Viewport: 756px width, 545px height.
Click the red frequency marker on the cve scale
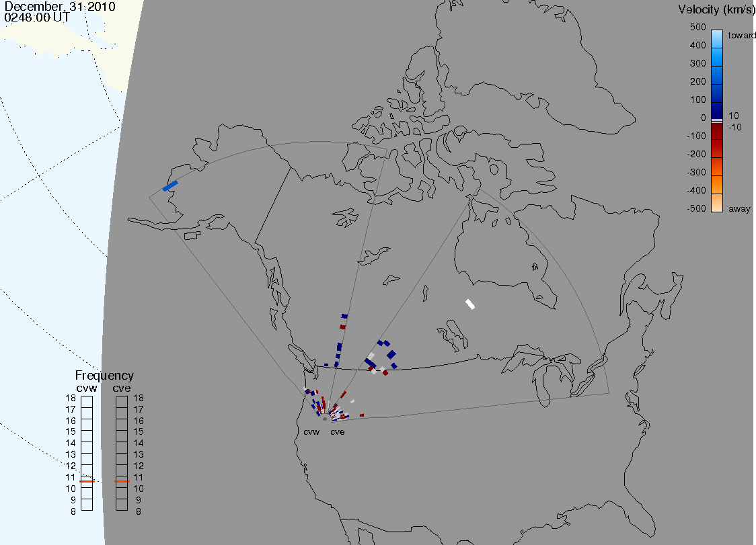[x=122, y=481]
